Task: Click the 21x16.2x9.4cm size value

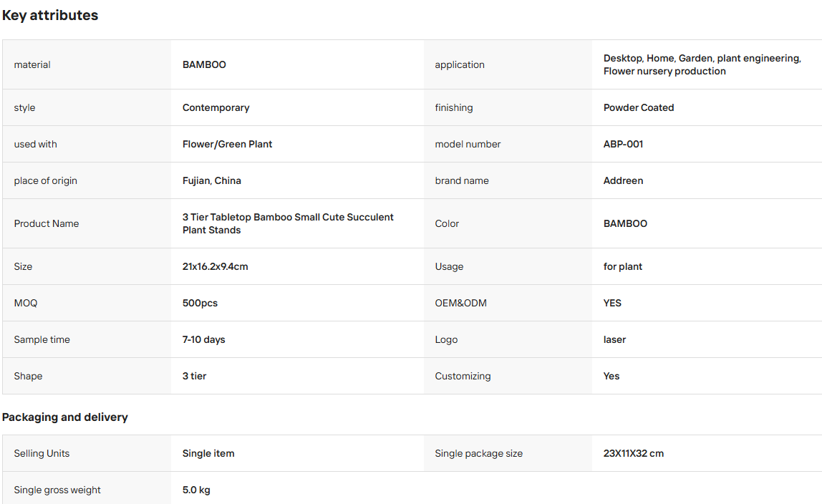Action: pos(215,266)
